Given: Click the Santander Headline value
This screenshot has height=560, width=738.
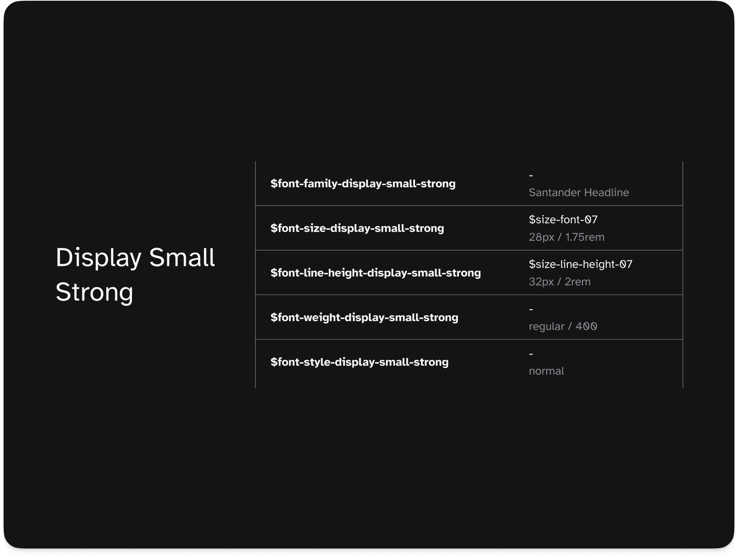Looking at the screenshot, I should pyautogui.click(x=579, y=193).
